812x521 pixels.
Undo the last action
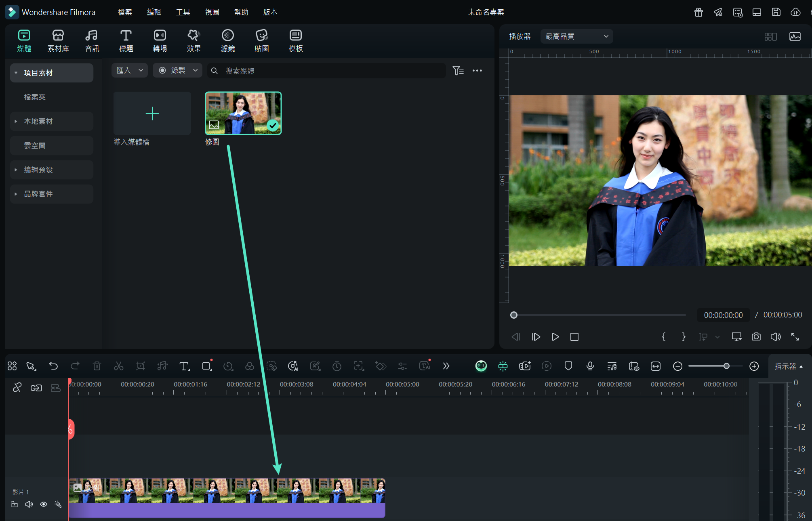53,366
